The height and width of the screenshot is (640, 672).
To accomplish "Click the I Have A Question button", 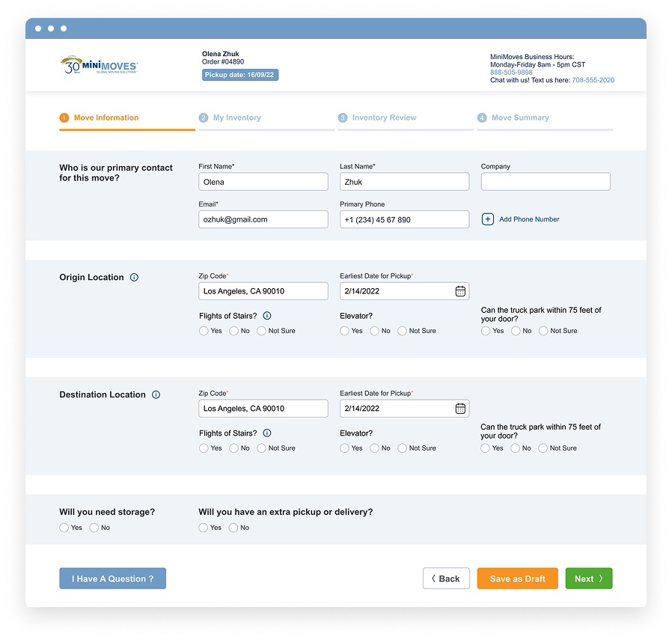I will click(113, 579).
